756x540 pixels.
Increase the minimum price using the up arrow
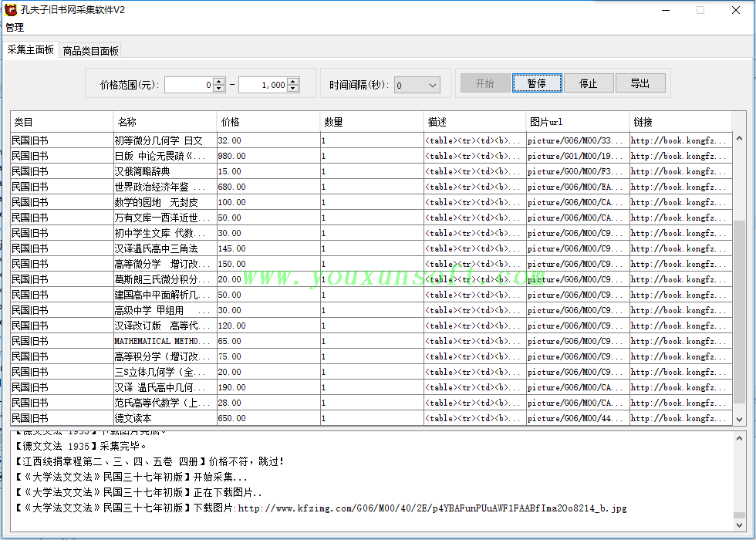[219, 81]
